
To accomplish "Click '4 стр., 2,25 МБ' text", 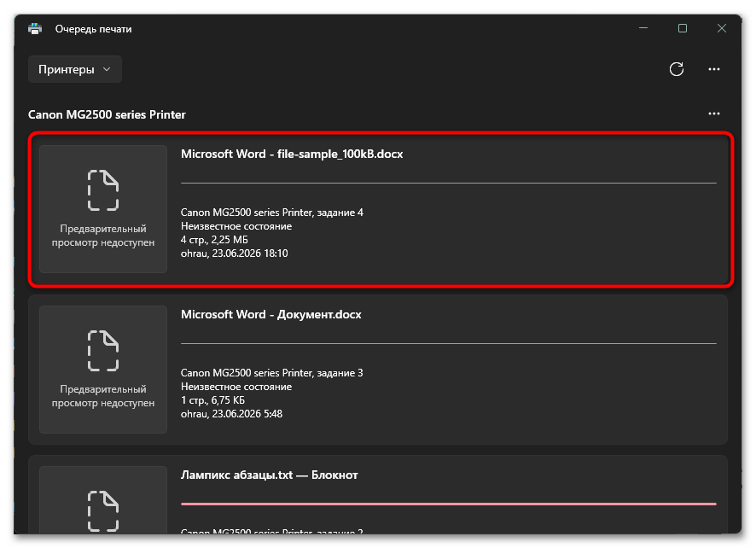I will [x=214, y=240].
